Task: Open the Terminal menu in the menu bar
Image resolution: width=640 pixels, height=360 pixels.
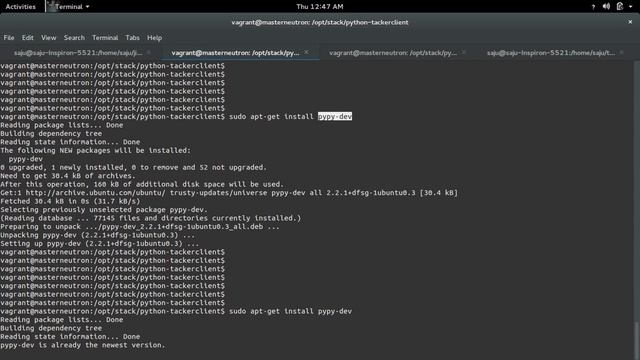Action: pos(105,38)
